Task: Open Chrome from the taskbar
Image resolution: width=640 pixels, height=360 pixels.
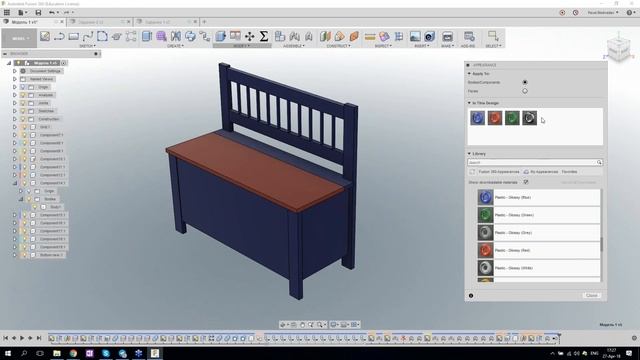Action: 73,353
